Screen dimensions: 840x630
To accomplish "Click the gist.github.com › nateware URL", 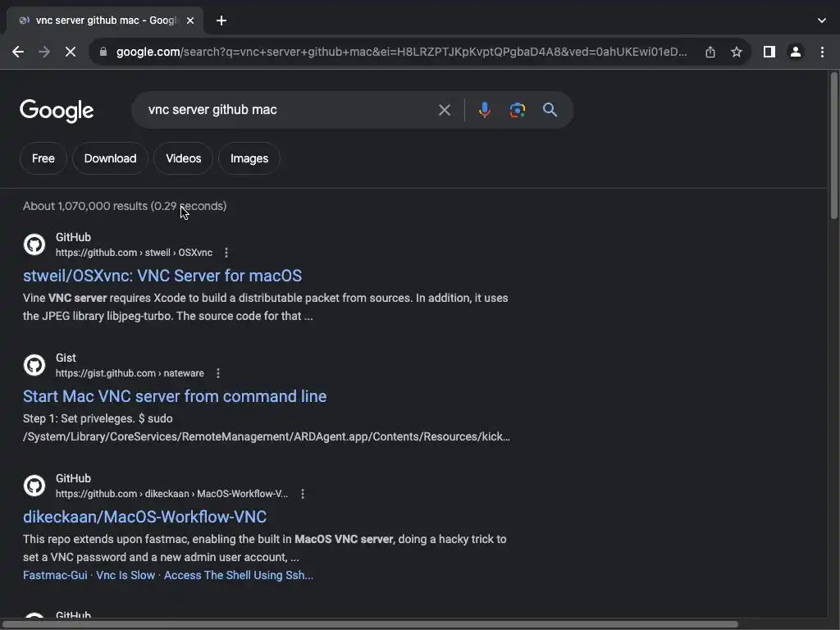I will (130, 373).
